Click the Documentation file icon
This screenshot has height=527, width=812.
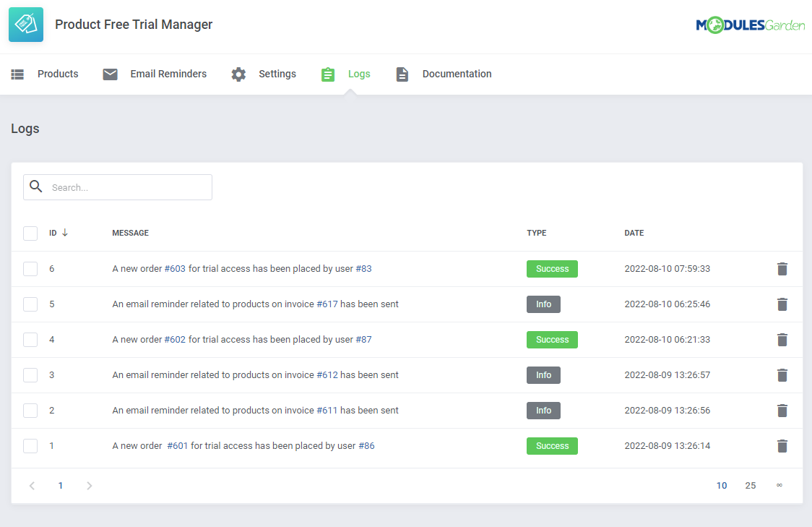pos(402,74)
